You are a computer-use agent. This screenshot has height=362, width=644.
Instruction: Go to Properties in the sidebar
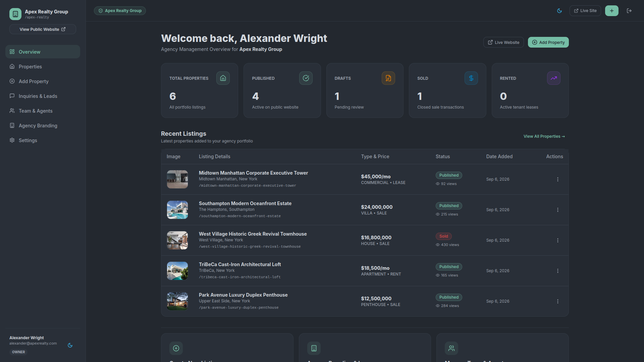(x=43, y=66)
